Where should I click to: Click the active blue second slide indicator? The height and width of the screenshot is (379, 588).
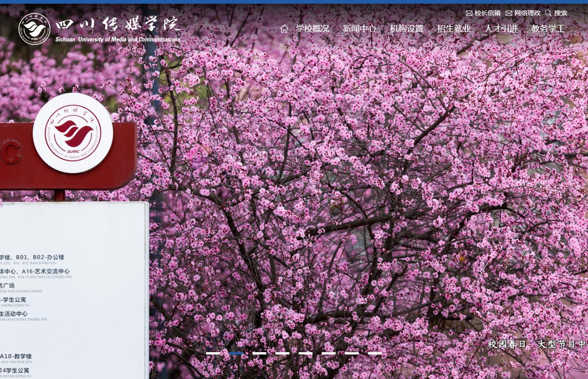coord(236,353)
